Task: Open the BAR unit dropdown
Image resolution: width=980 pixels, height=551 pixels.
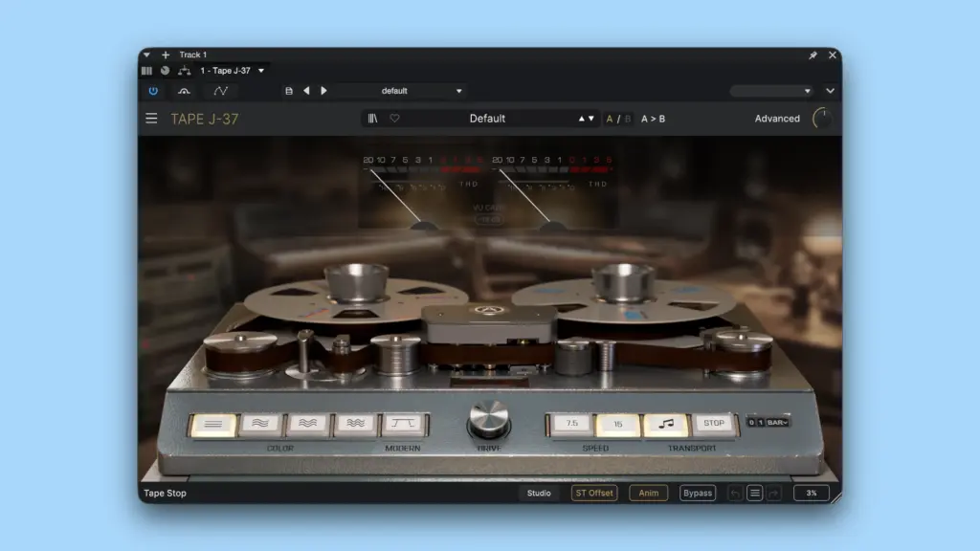Action: pyautogui.click(x=777, y=422)
